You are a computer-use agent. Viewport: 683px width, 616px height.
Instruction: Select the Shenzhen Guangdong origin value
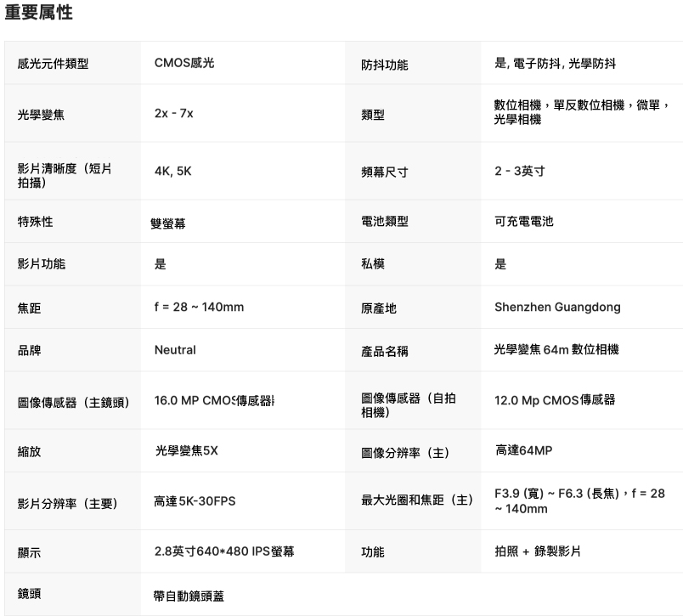(557, 307)
